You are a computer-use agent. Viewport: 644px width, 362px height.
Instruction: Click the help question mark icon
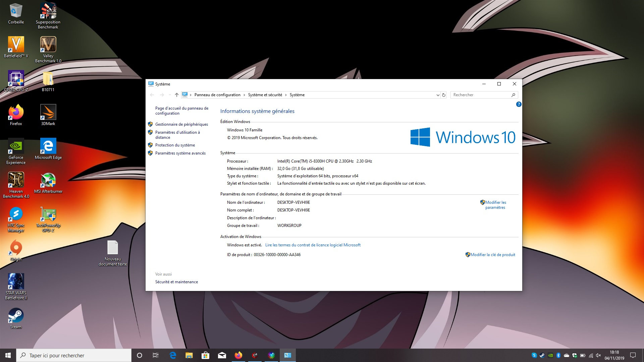click(519, 104)
